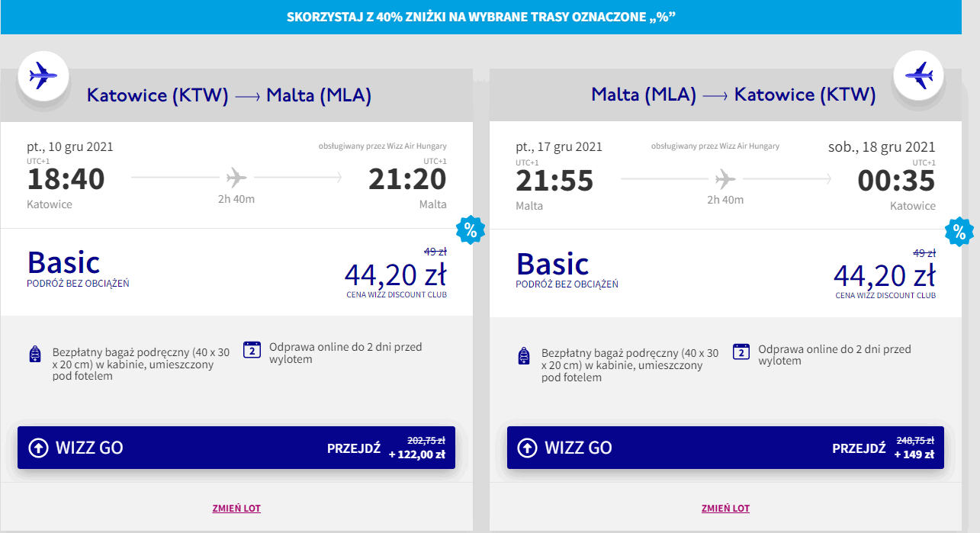
Task: Click the percent discount badge on return flight
Action: click(959, 232)
